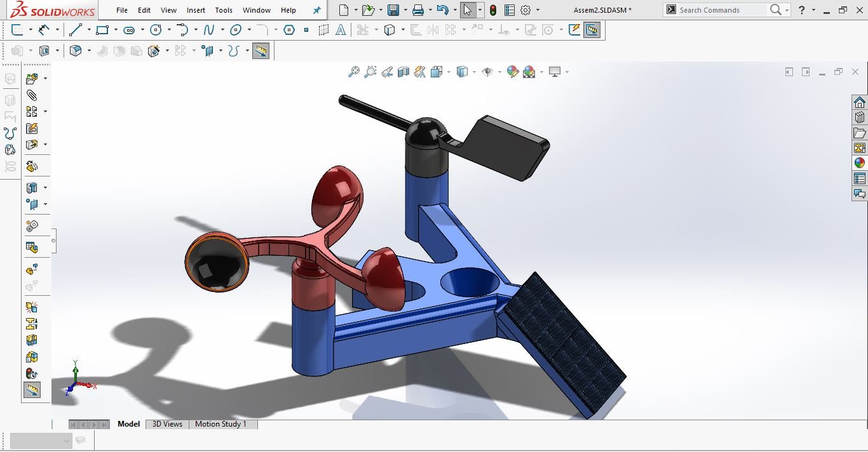The width and height of the screenshot is (868, 452).
Task: Open the Appearances color ball pane
Action: [x=860, y=163]
